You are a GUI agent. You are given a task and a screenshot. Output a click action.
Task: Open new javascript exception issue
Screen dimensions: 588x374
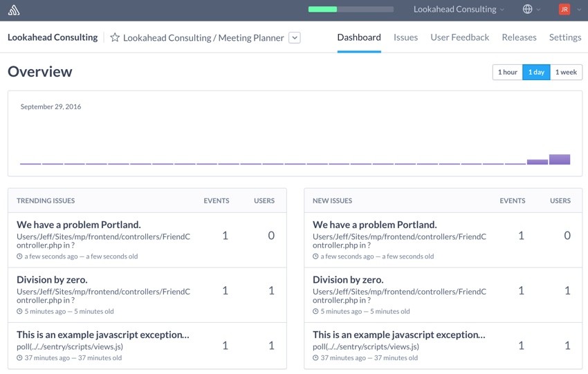click(399, 335)
